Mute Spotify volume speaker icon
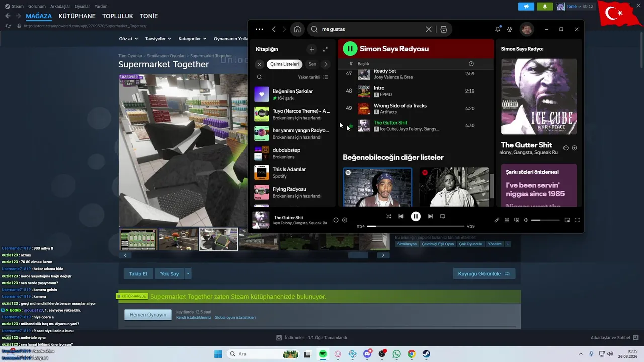This screenshot has width=644, height=362. pos(526,220)
